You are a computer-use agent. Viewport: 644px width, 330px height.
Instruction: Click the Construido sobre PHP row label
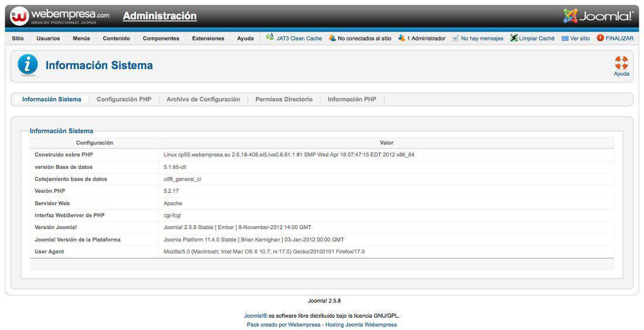(64, 155)
